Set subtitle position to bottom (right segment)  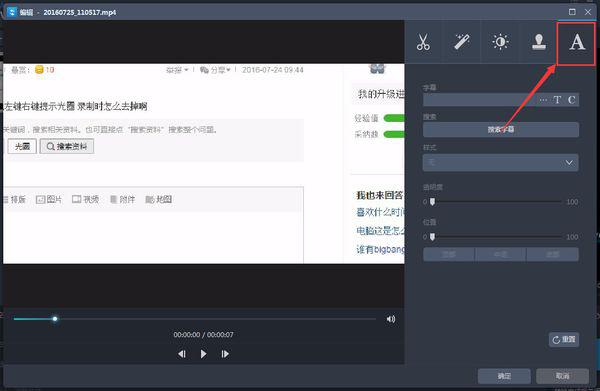553,254
